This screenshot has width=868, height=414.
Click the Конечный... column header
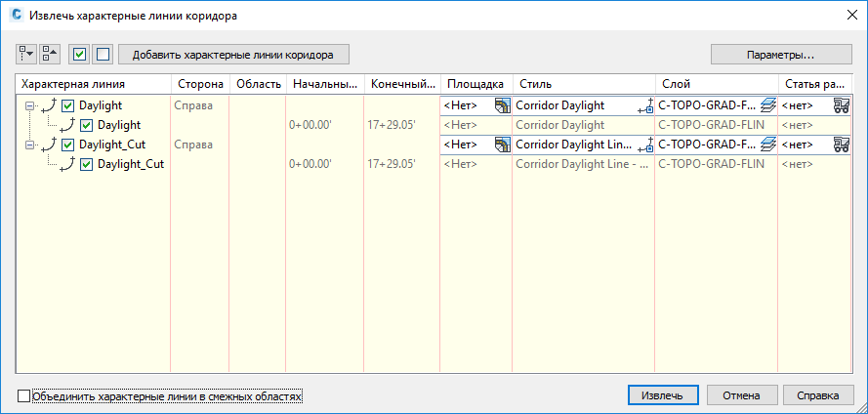click(402, 84)
